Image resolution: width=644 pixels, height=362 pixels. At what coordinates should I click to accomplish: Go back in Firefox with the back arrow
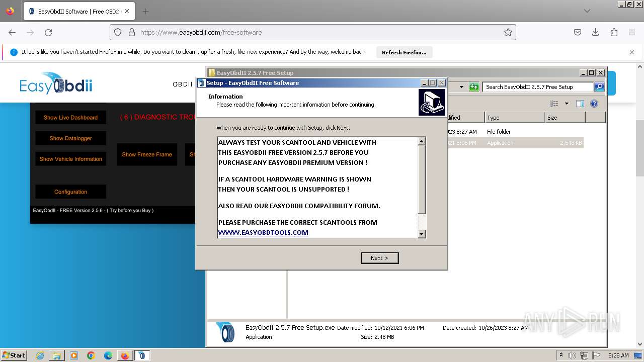pos(12,32)
